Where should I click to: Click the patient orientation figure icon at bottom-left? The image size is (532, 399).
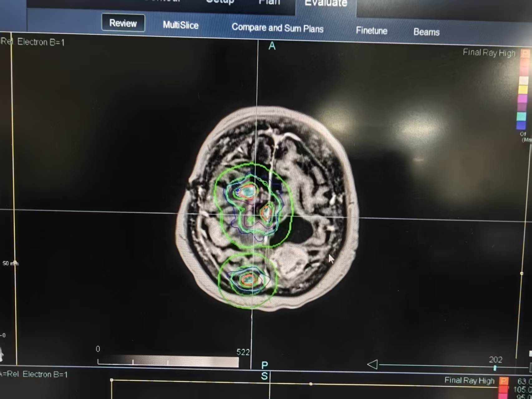[x=1, y=355]
